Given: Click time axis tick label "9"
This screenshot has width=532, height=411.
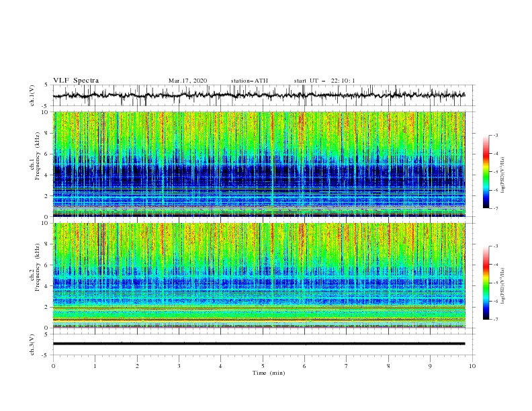Looking at the screenshot, I should [430, 366].
